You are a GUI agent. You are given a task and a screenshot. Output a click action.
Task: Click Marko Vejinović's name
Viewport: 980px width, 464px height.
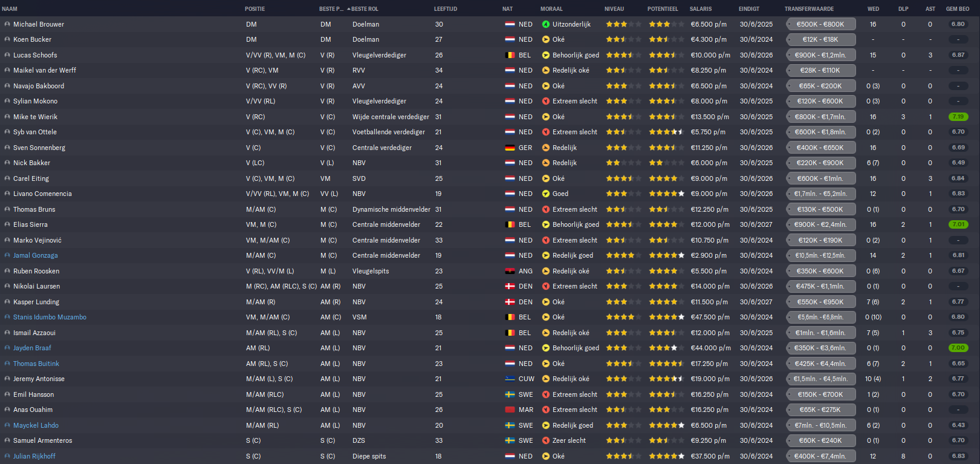coord(37,240)
